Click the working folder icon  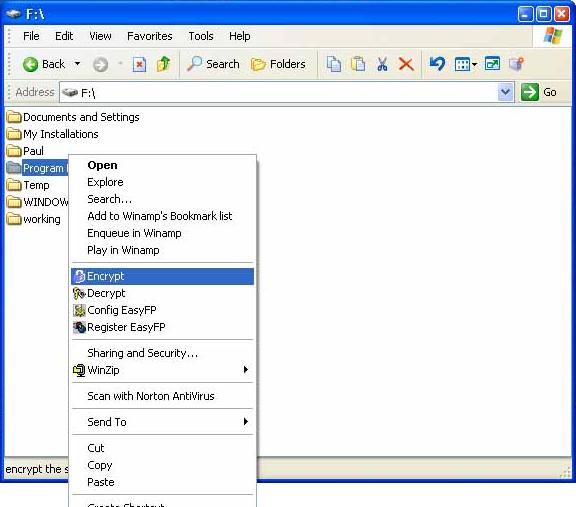coord(14,219)
